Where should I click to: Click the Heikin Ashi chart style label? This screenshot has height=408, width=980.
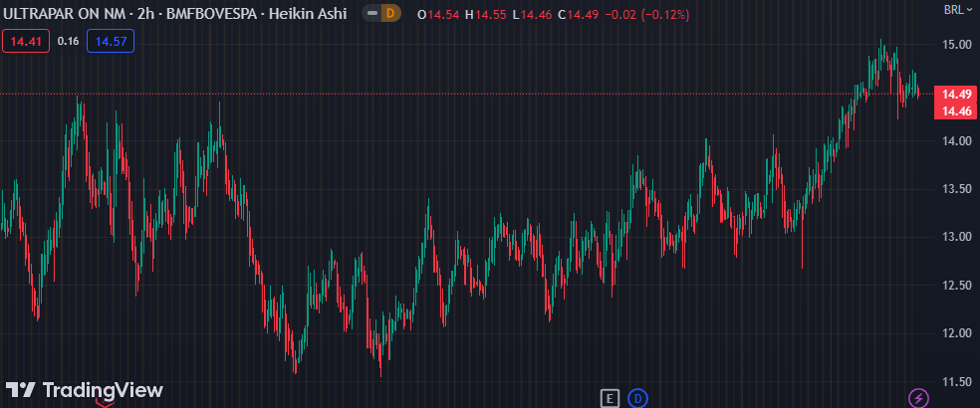pyautogui.click(x=308, y=13)
